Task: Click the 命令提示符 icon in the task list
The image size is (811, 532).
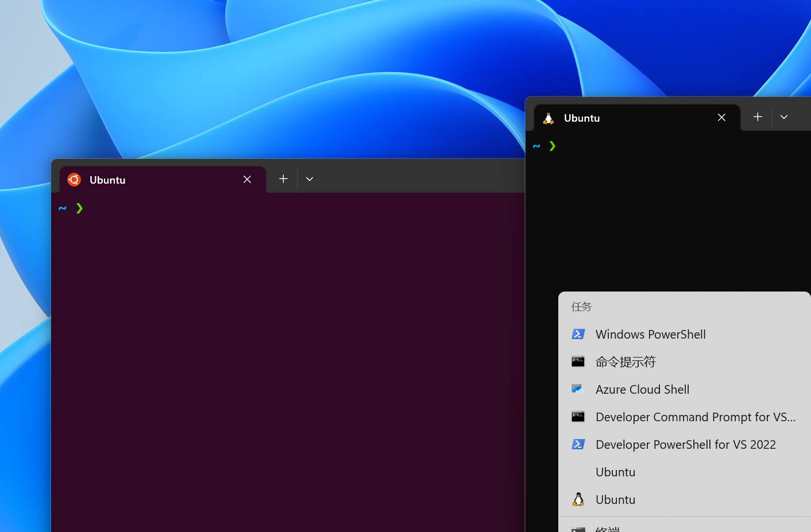Action: coord(578,362)
